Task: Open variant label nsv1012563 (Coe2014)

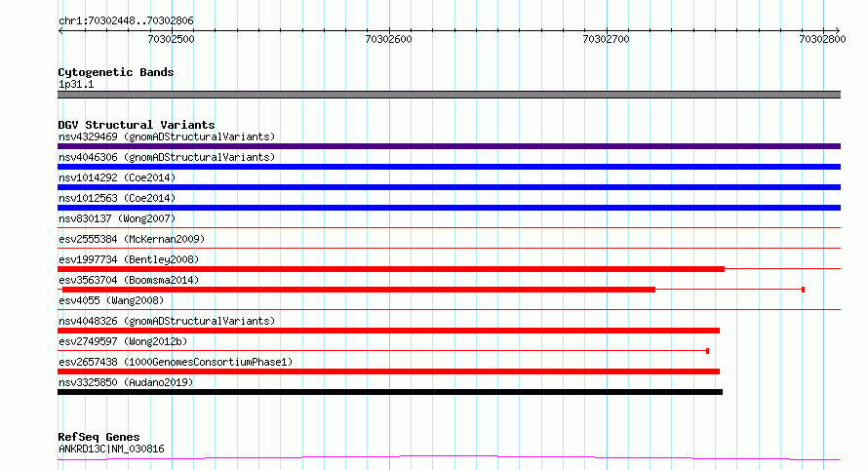Action: 117,198
